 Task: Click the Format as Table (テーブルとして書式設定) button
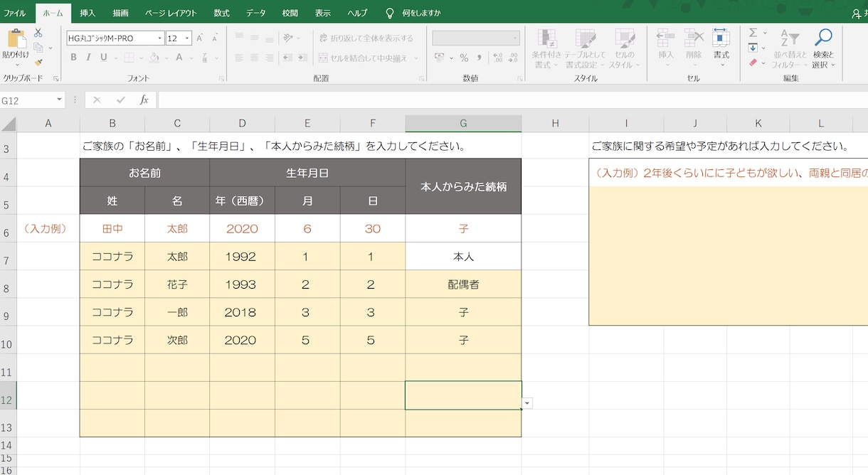point(586,48)
